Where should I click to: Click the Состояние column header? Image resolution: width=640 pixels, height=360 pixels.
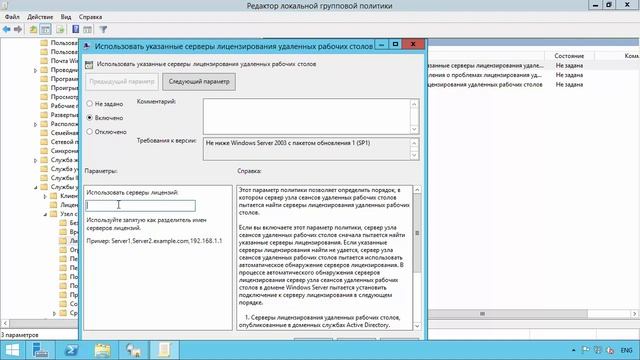[569, 56]
